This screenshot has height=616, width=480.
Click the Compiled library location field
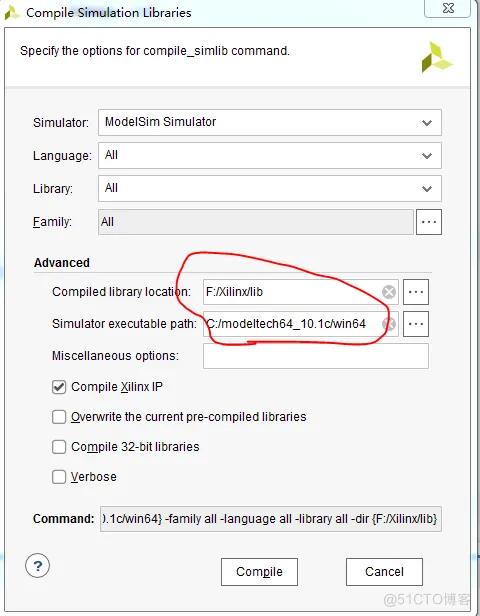(300, 292)
